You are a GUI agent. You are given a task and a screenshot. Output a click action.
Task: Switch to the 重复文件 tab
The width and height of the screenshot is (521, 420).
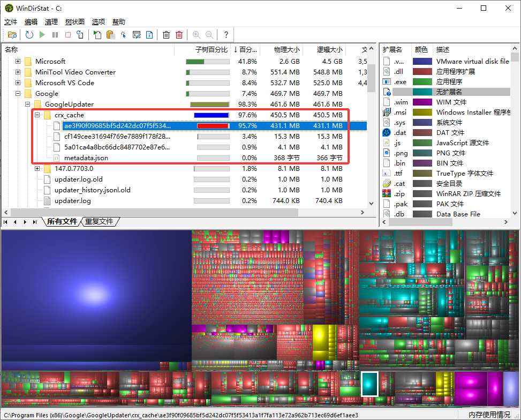coord(99,222)
